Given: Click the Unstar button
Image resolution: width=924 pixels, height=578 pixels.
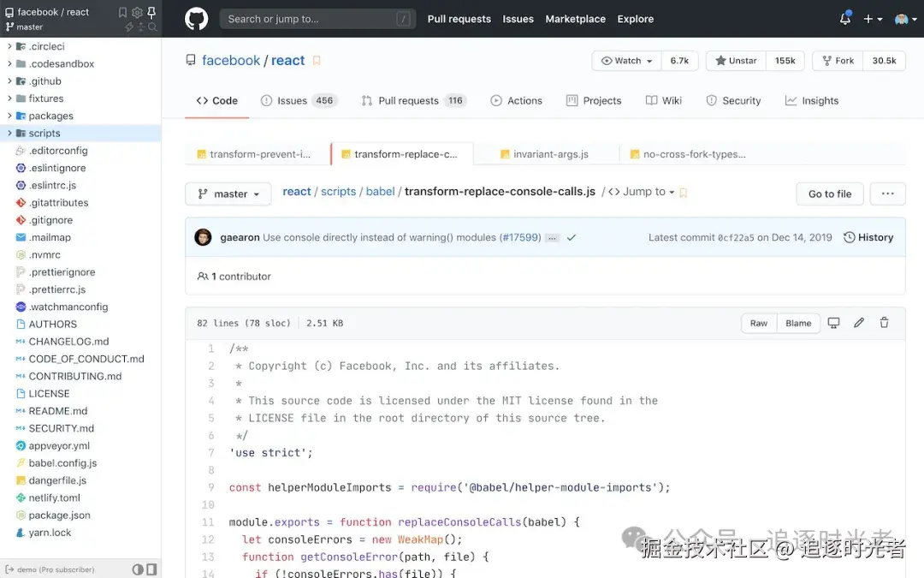Looking at the screenshot, I should click(736, 61).
